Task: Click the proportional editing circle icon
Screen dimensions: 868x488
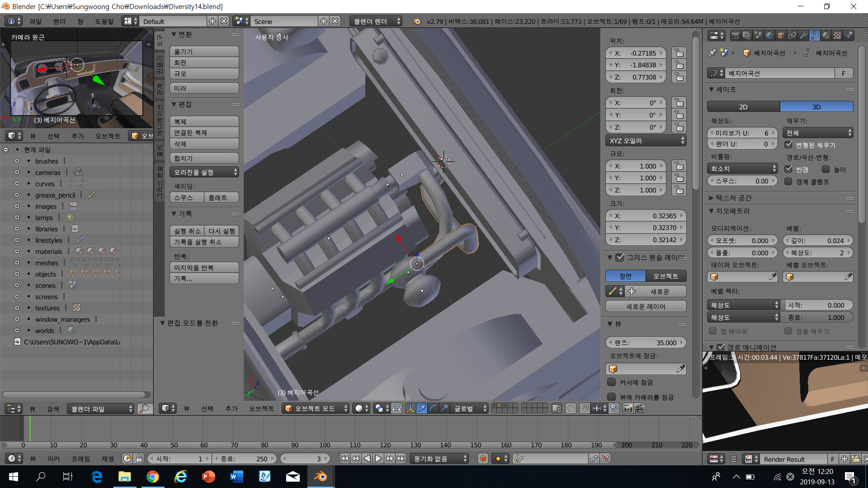Action: pyautogui.click(x=571, y=408)
